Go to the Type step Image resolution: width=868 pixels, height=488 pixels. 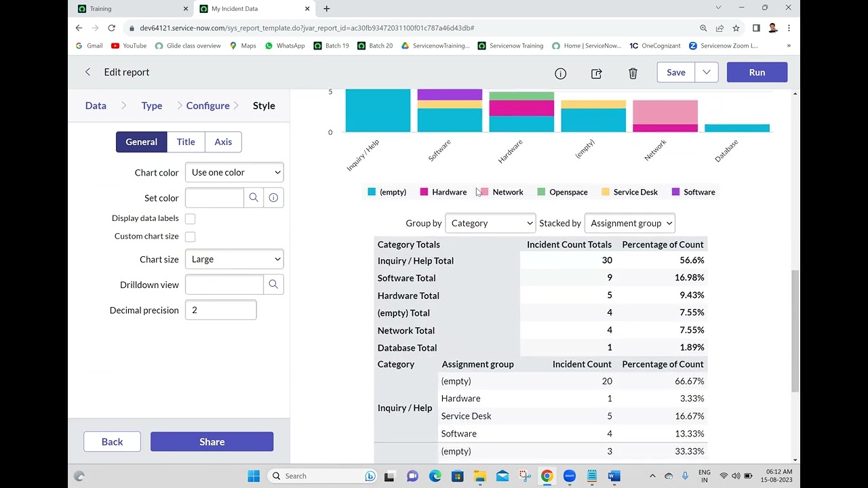coord(152,106)
